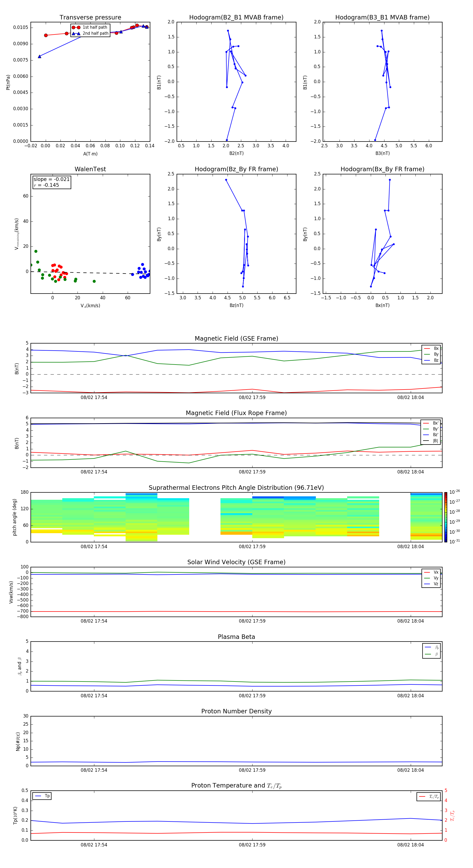Click the "Proton Number Density" plot title
473x868 pixels.
(236, 711)
